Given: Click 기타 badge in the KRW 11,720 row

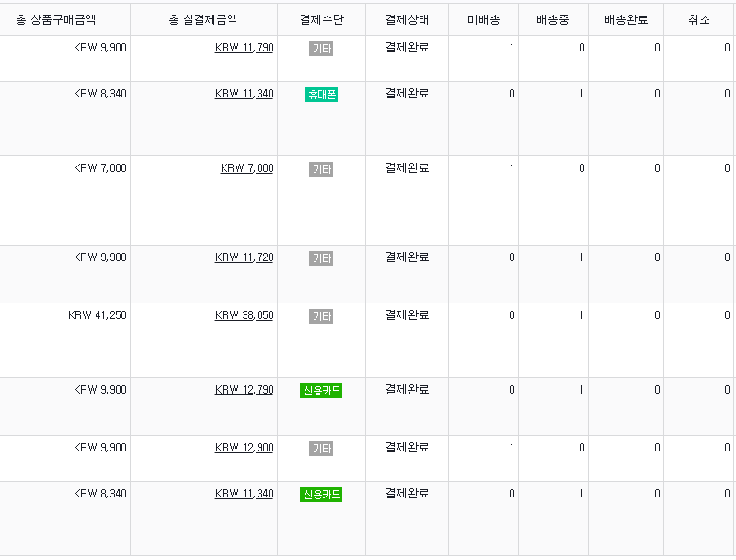Looking at the screenshot, I should click(x=321, y=258).
